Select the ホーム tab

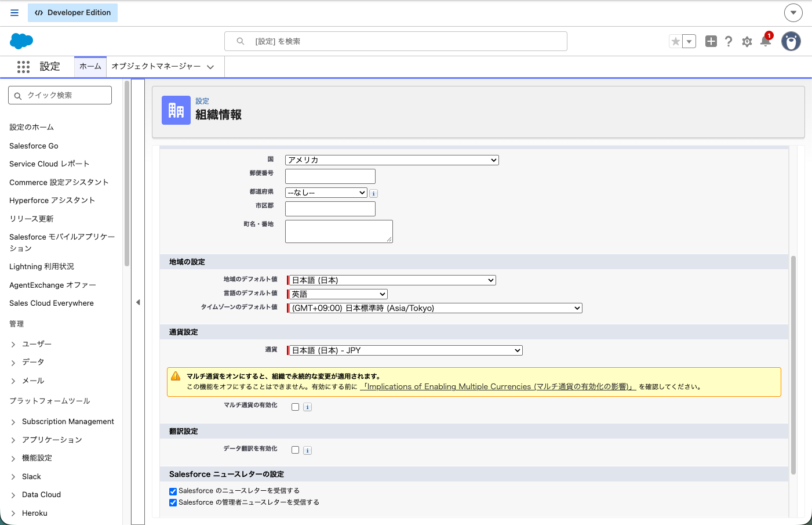click(90, 67)
